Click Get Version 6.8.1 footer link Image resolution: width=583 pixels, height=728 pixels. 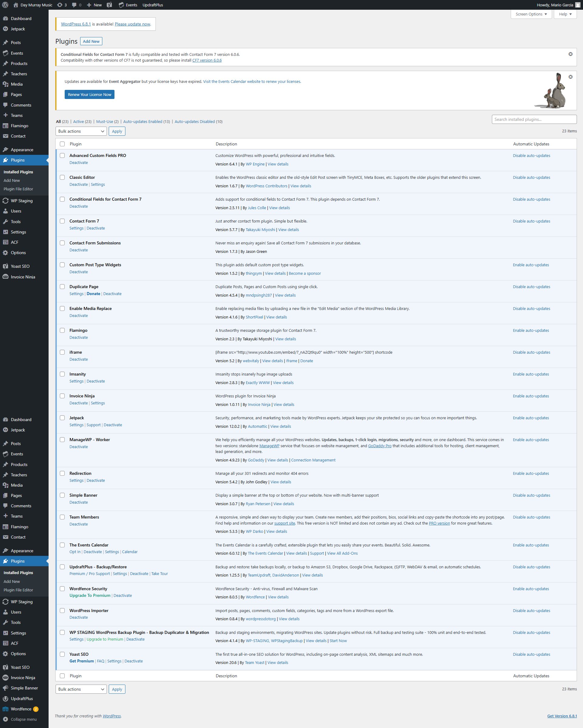point(562,716)
